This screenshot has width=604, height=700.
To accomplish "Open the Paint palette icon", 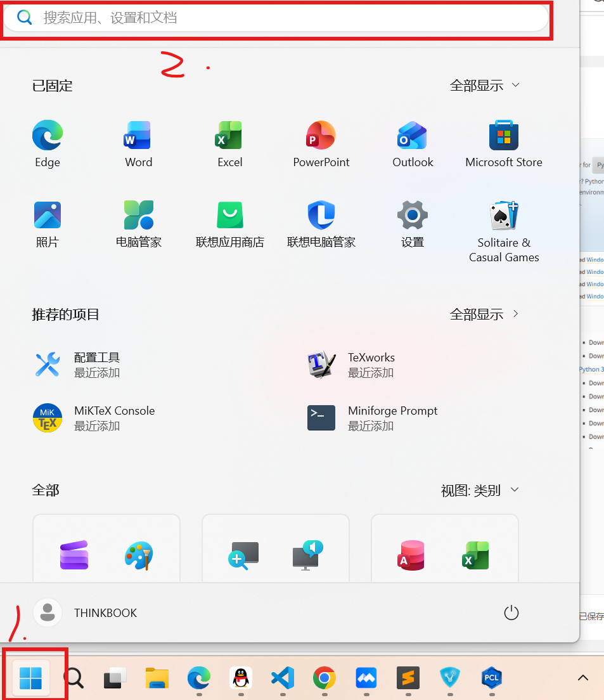I will (x=139, y=555).
